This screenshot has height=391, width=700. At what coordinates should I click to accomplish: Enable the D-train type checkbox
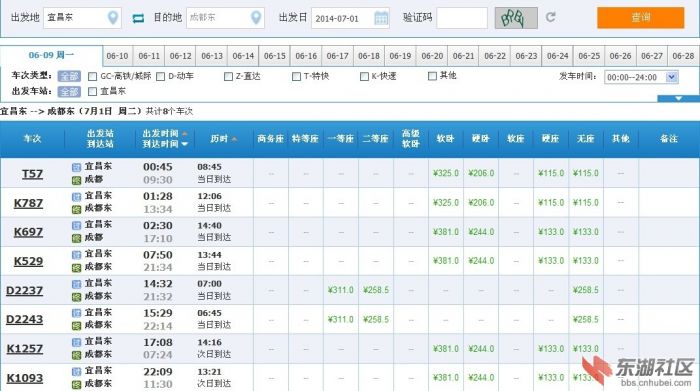tap(161, 77)
